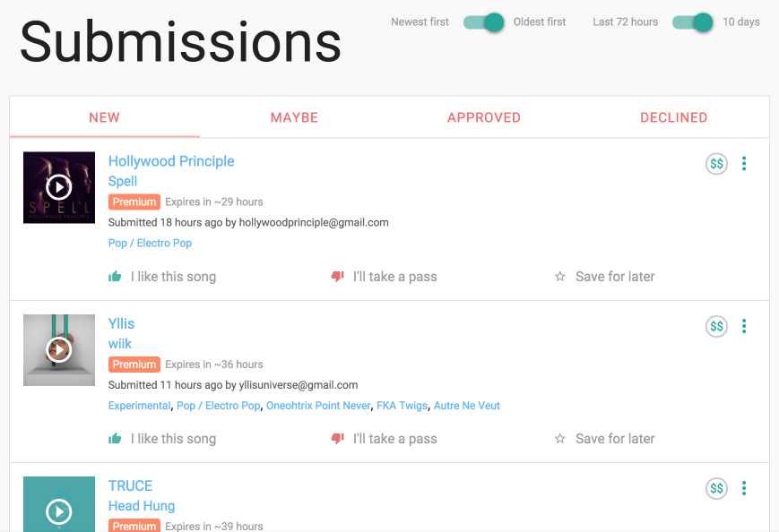Open the three-dot menu for Hollywood Principle
Screen dimensions: 779x532
pyautogui.click(x=744, y=163)
